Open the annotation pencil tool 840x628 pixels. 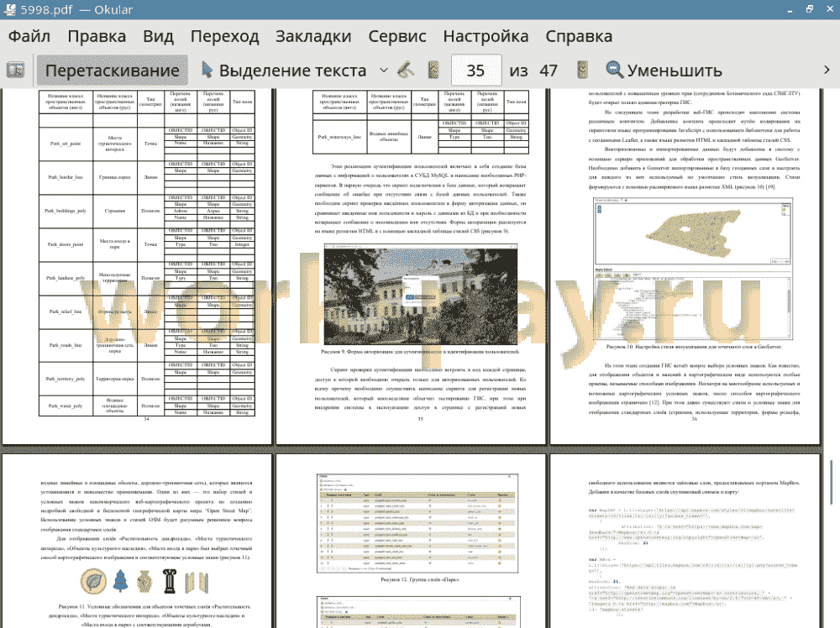coord(406,71)
